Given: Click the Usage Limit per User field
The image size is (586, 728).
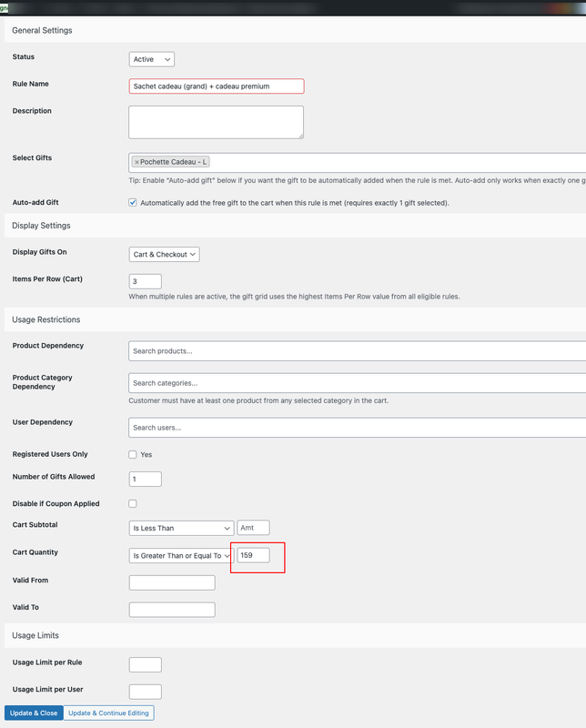Looking at the screenshot, I should [x=146, y=692].
